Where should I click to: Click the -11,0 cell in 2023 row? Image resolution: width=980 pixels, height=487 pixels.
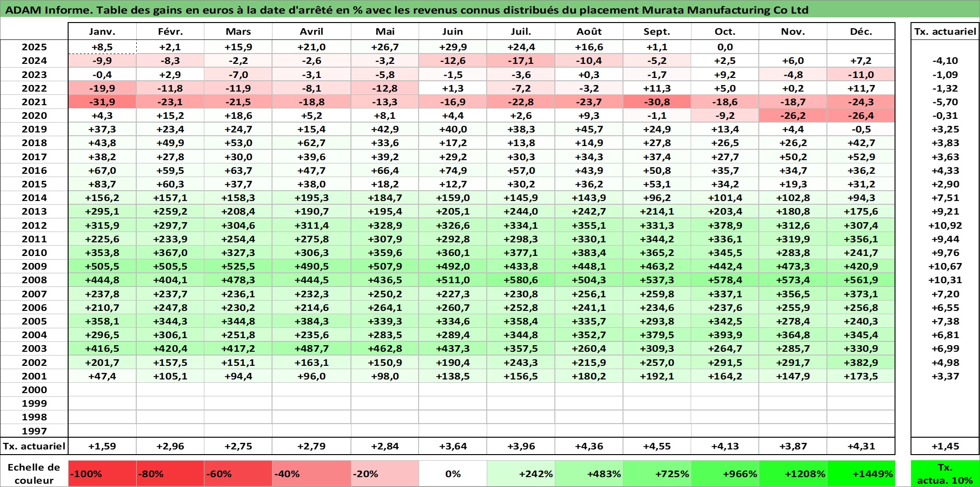coord(861,75)
